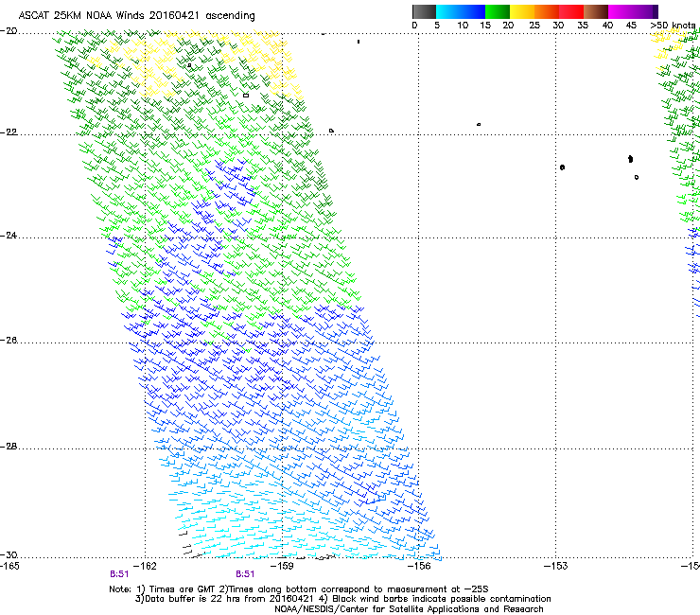Image resolution: width=700 pixels, height=615 pixels.
Task: Click the -28 latitude axis label
Action: pos(9,447)
